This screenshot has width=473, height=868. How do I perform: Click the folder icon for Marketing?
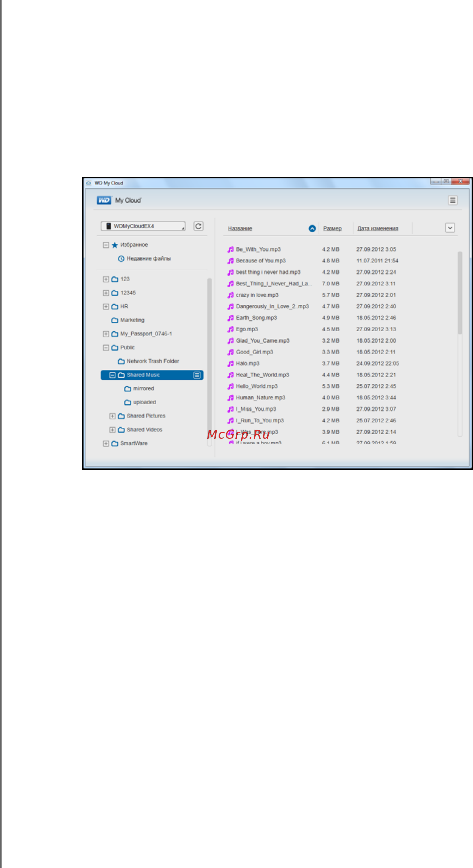(115, 320)
